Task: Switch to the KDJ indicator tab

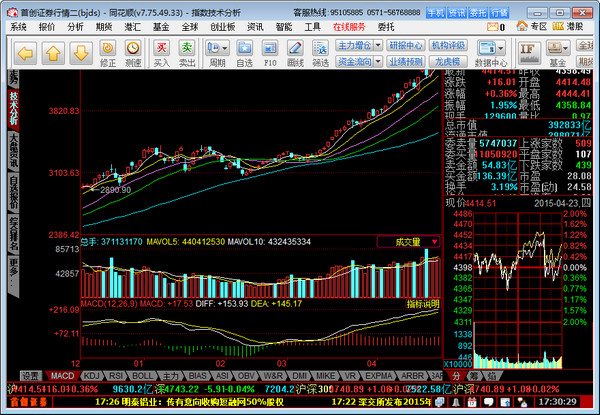Action: coord(90,376)
